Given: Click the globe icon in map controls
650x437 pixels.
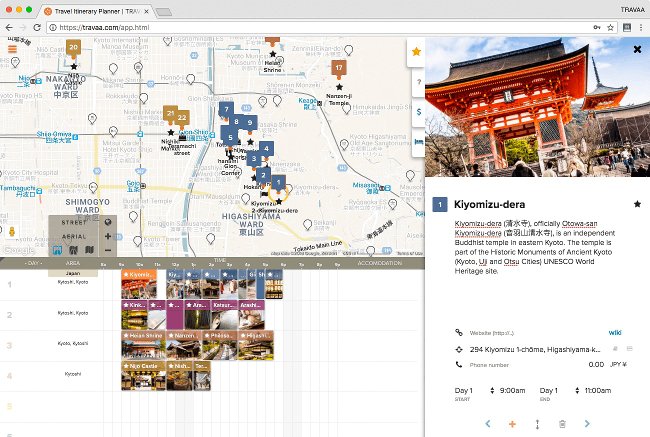Looking at the screenshot, I should click(x=108, y=222).
